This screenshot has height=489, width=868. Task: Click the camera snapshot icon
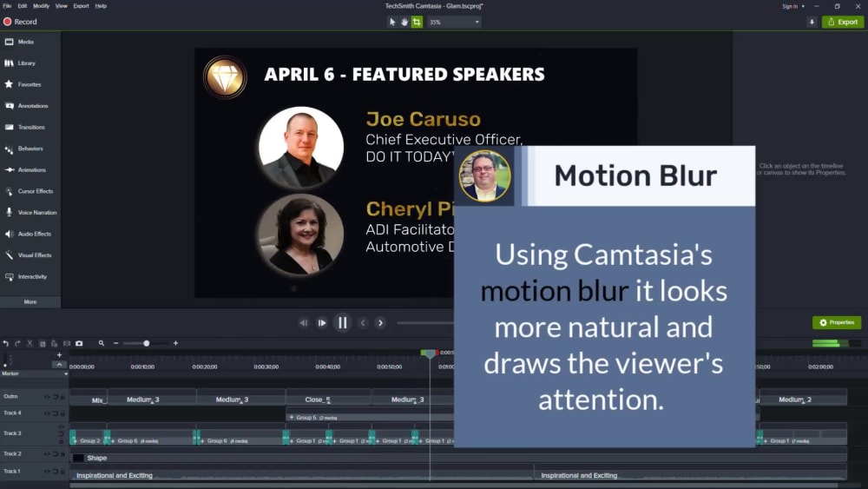point(79,343)
